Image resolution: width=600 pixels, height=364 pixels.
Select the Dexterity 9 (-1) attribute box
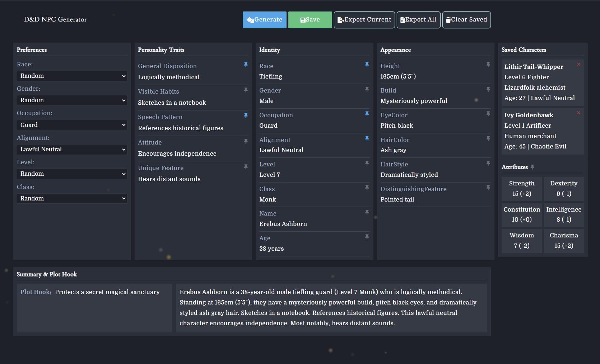tap(564, 189)
